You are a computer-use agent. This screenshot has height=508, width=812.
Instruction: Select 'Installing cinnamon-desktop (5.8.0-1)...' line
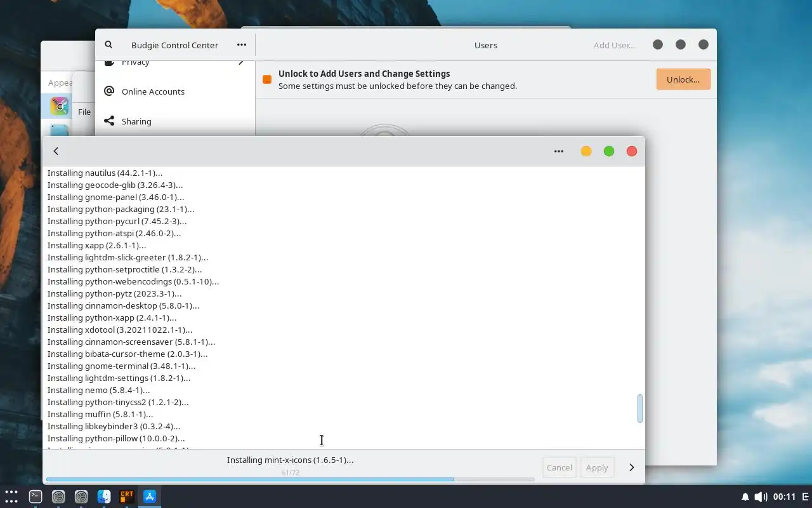(x=123, y=305)
